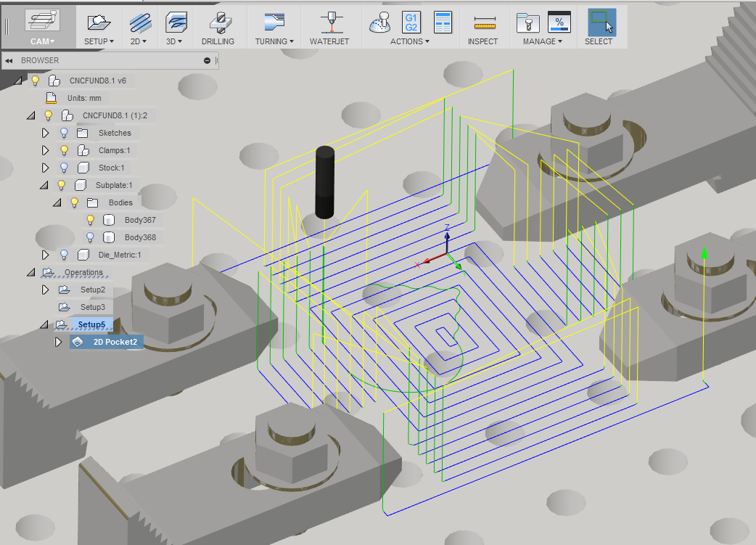Viewport: 756px width, 545px height.
Task: Expand the Clamps:1 component
Action: (x=45, y=150)
